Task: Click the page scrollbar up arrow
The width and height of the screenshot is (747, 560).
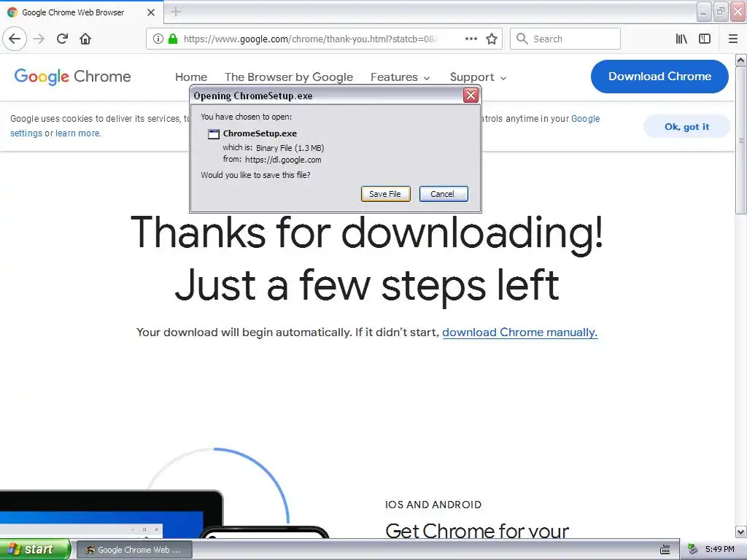Action: (741, 61)
